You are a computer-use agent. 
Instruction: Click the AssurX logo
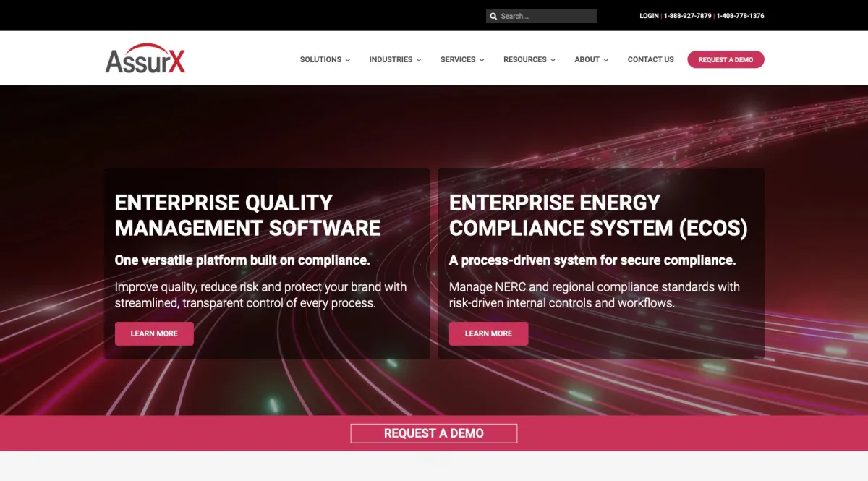click(x=145, y=59)
